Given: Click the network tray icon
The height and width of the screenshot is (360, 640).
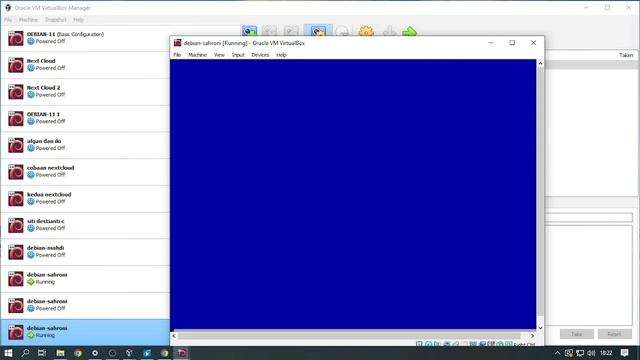Looking at the screenshot, I should [x=580, y=353].
